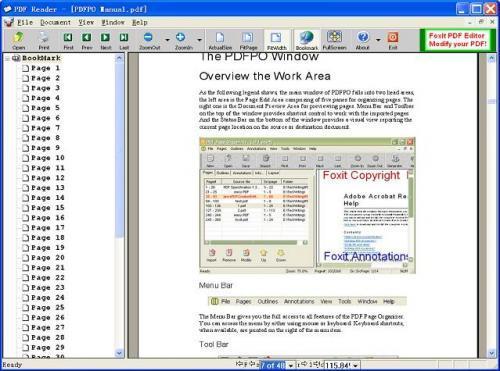500x371 pixels.
Task: Go to First page icon
Action: [68, 37]
